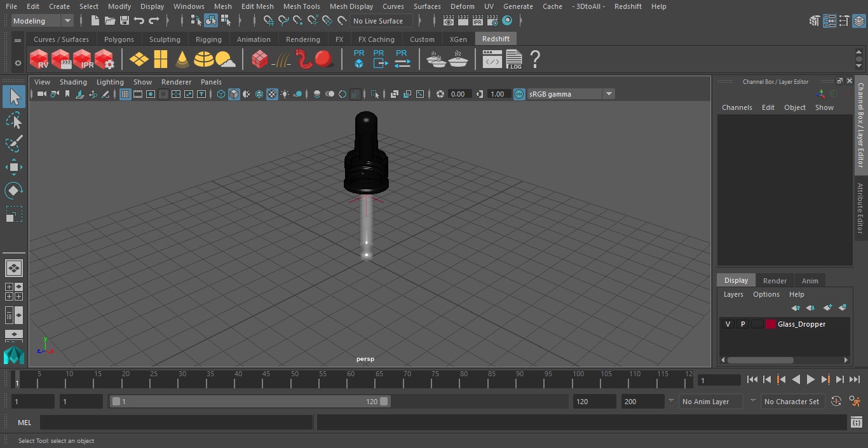This screenshot has width=868, height=448.
Task: Activate the Move tool
Action: coord(14,167)
